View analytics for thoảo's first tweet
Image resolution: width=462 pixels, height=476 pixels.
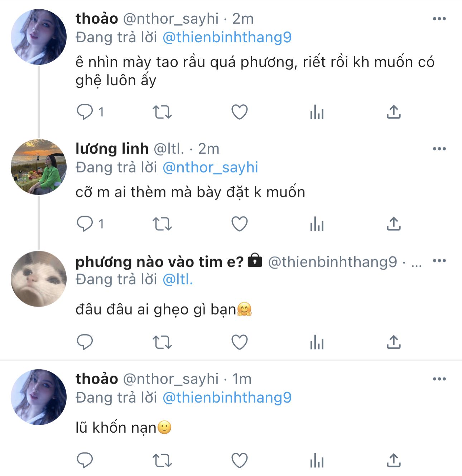click(317, 112)
